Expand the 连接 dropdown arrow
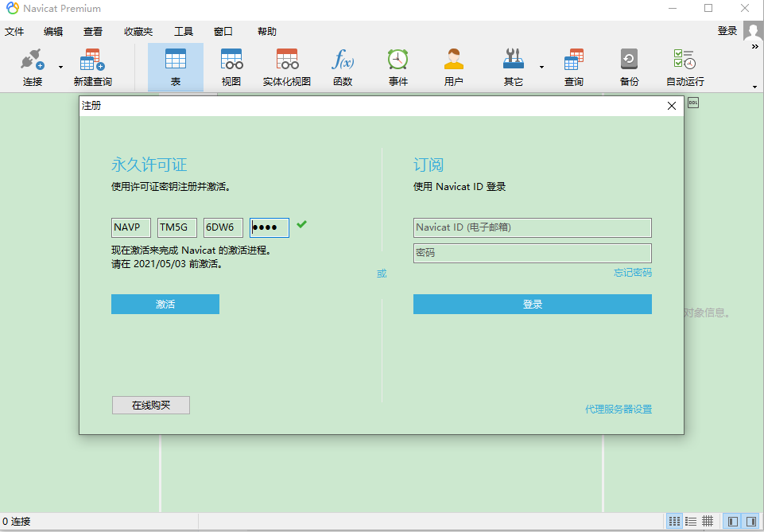Image resolution: width=764 pixels, height=532 pixels. tap(61, 67)
